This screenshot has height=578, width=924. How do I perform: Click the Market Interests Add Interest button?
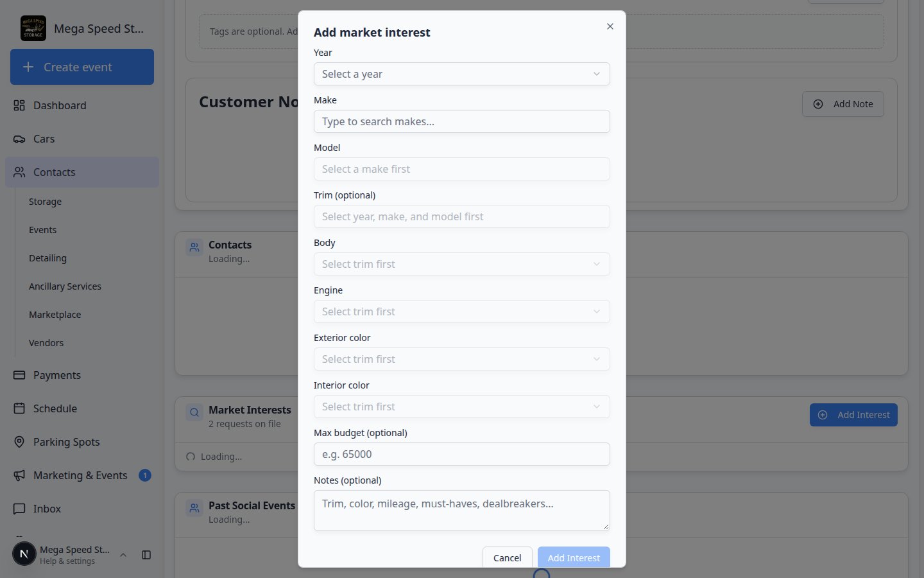pos(853,415)
